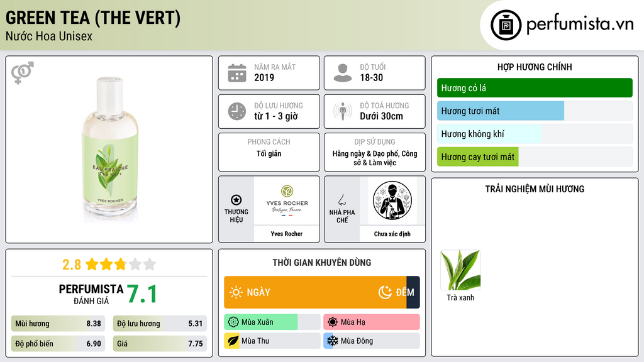
Task: Click the moon icon next to Đêm
Action: click(385, 292)
